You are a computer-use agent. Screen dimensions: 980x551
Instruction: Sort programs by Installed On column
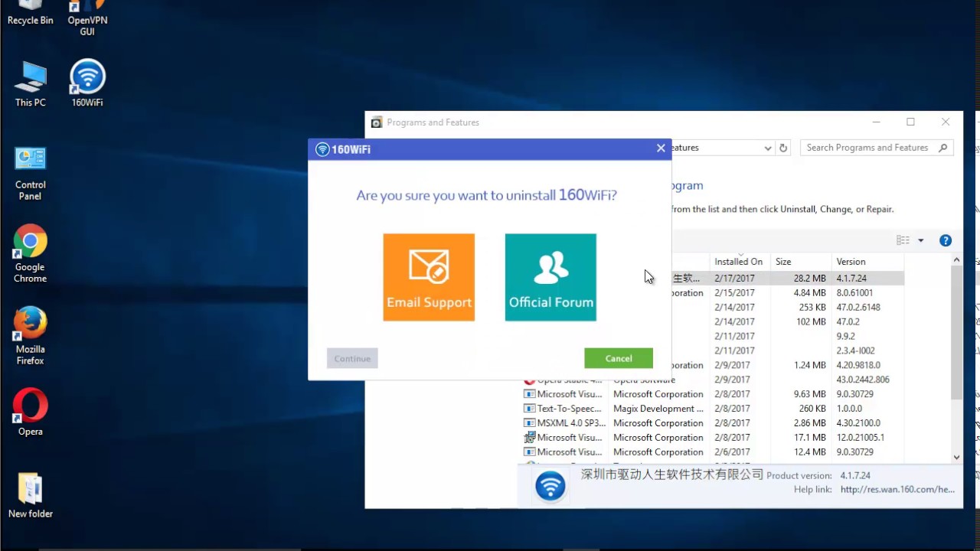click(738, 262)
